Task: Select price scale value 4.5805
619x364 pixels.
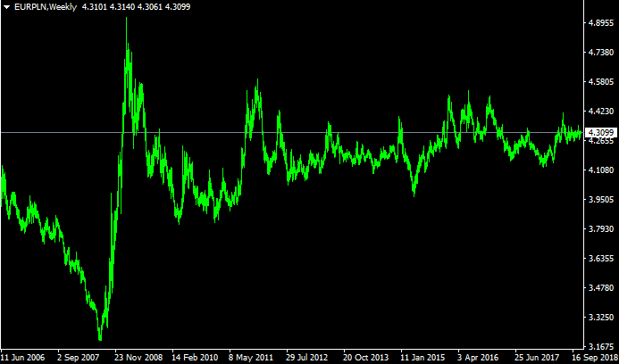Action: point(603,82)
